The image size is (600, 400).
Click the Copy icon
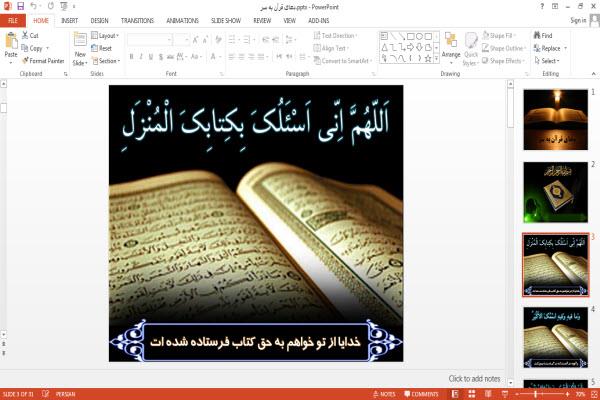click(x=25, y=48)
